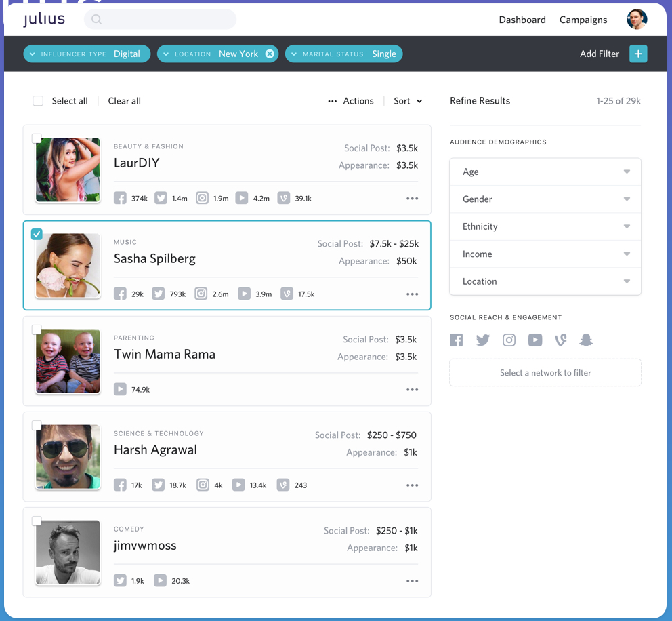Remove the New York location filter
Image resolution: width=672 pixels, height=621 pixels.
coord(270,54)
